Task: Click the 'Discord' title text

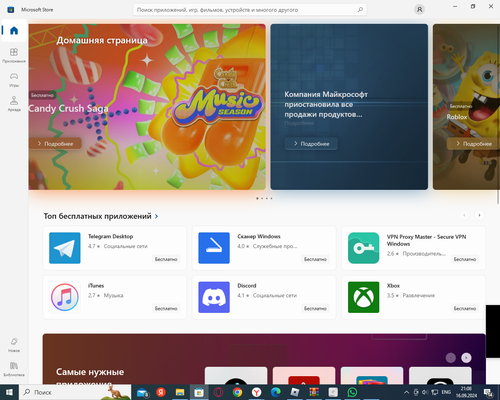Action: pyautogui.click(x=247, y=286)
